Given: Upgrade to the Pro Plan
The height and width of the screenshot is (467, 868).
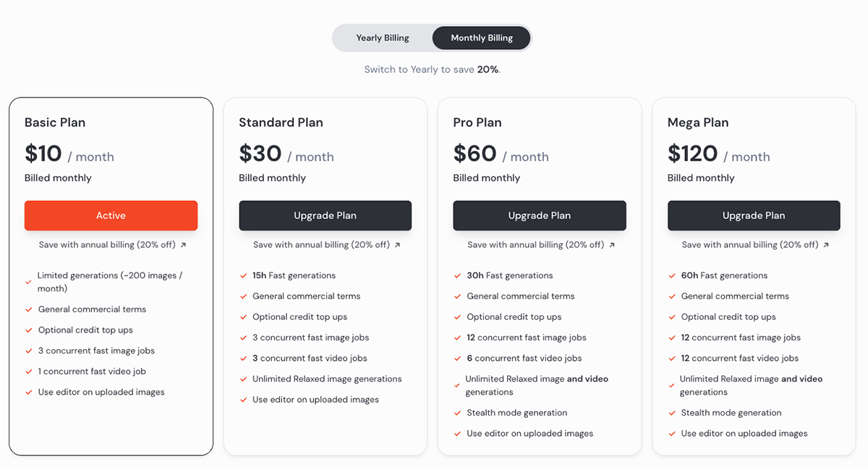Looking at the screenshot, I should [539, 215].
